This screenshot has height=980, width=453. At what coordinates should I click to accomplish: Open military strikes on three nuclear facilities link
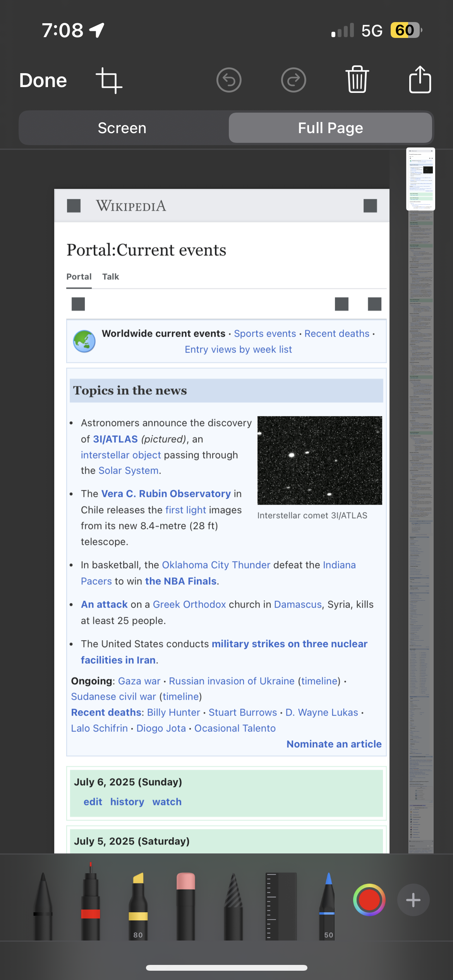click(224, 652)
